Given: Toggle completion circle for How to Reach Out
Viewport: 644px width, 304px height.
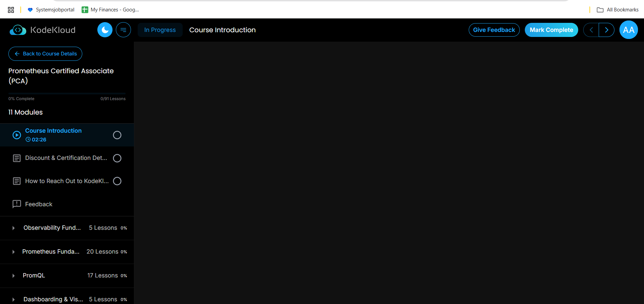Looking at the screenshot, I should 117,181.
